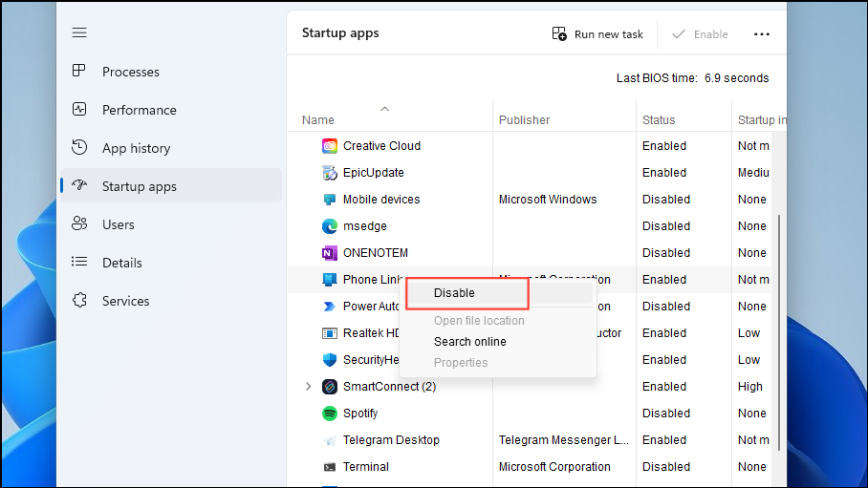Click Microsoft Windows publisher cell
Viewport: 868px width, 488px height.
(548, 200)
